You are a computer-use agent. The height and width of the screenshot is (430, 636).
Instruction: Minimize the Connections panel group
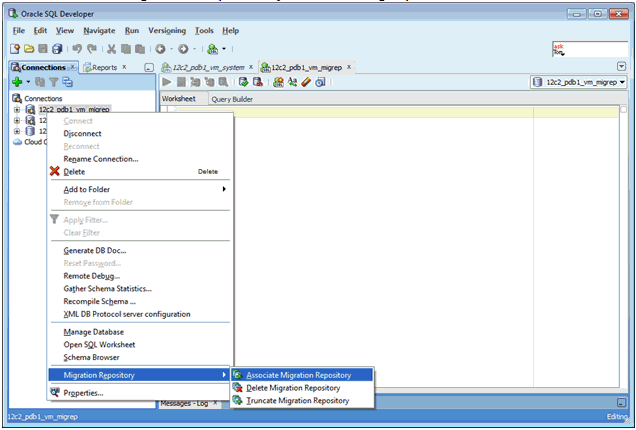click(x=149, y=68)
